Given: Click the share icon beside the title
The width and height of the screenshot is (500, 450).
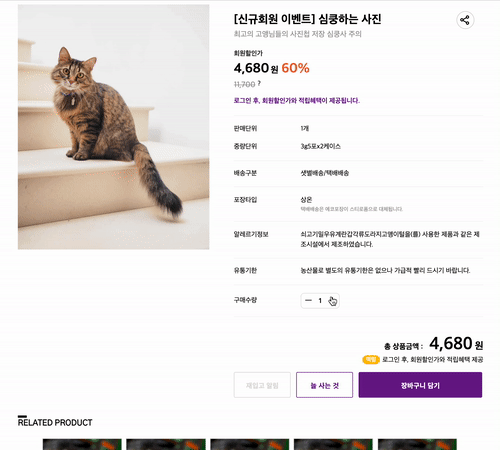Looking at the screenshot, I should (465, 20).
